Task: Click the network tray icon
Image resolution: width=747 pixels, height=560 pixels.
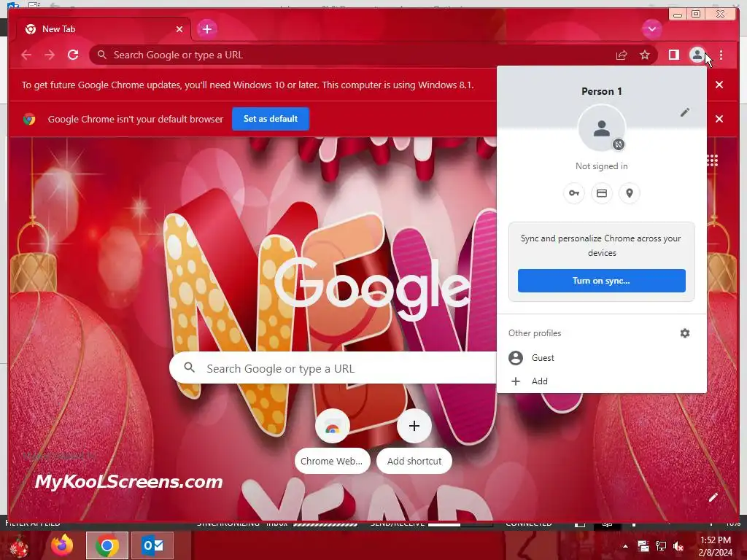Action: point(661,546)
